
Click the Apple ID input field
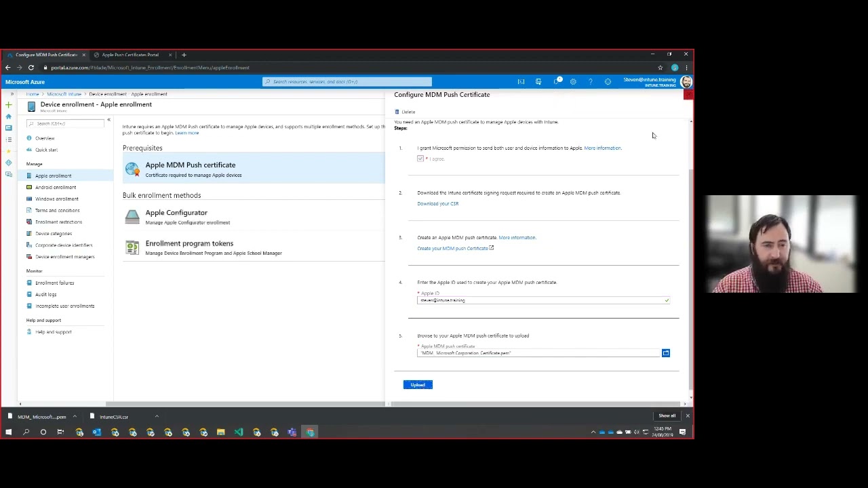543,300
